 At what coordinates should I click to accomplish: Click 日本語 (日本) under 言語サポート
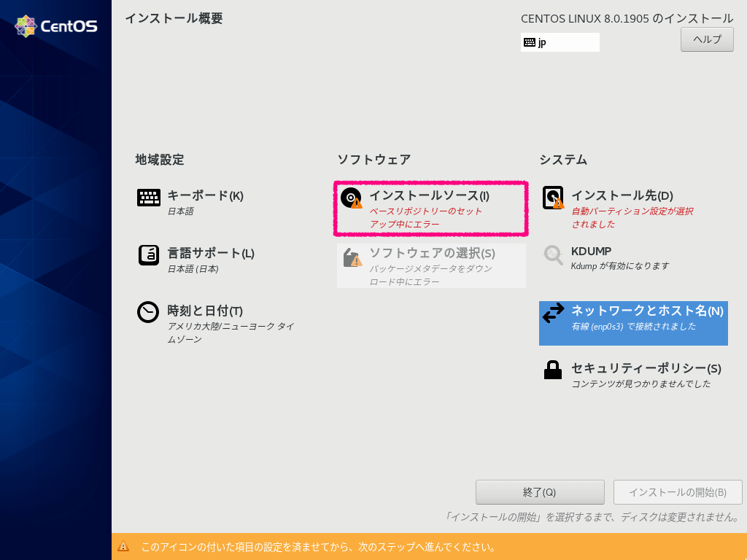(193, 269)
